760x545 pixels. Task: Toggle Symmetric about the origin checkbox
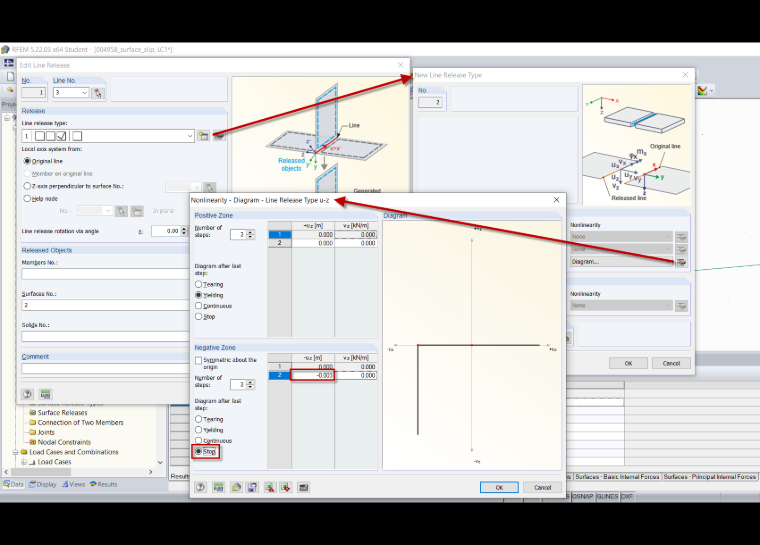pyautogui.click(x=198, y=360)
